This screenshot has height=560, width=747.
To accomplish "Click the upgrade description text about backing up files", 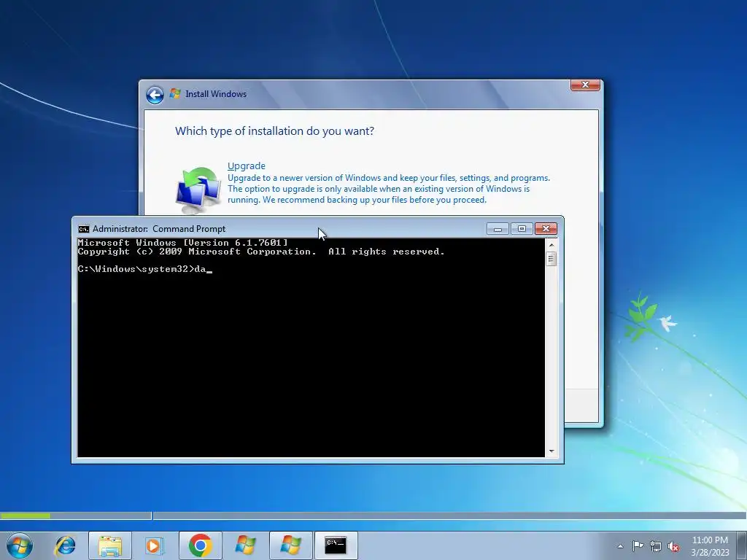I will pos(388,189).
